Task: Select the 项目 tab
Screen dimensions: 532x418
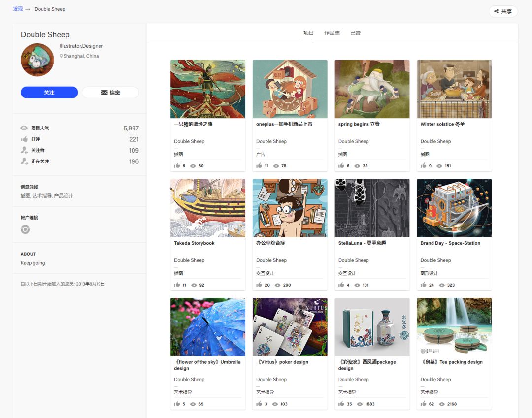Action: pyautogui.click(x=308, y=33)
